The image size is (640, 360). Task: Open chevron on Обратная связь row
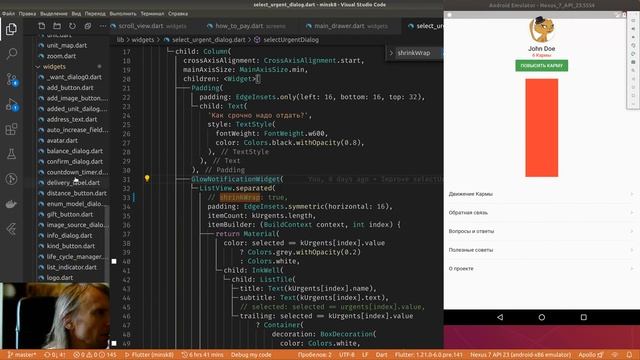632,213
